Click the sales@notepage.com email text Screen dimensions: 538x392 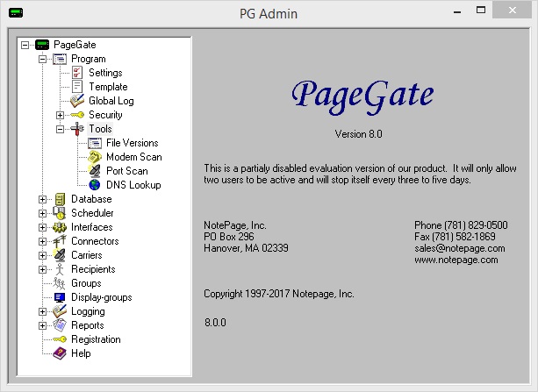(459, 248)
